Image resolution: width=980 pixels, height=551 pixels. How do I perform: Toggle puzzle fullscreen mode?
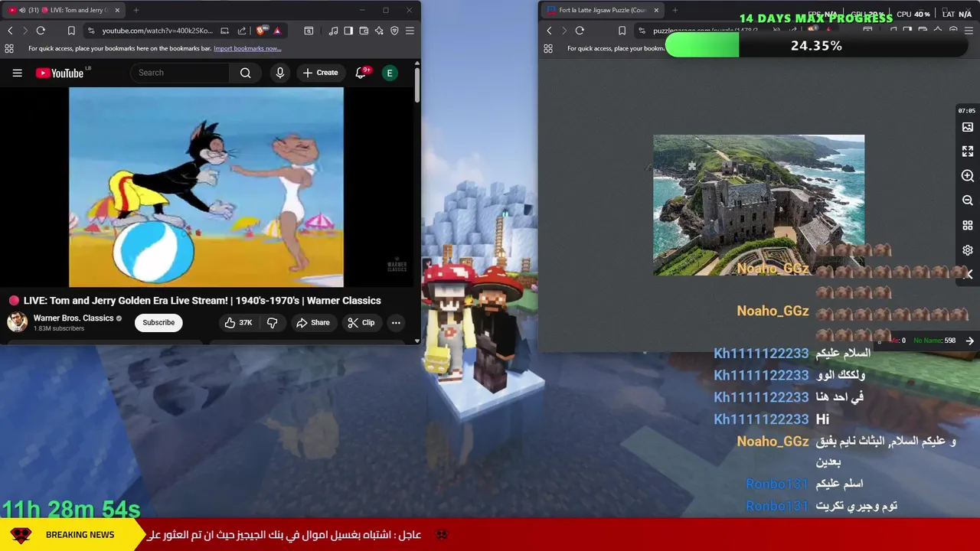(968, 152)
